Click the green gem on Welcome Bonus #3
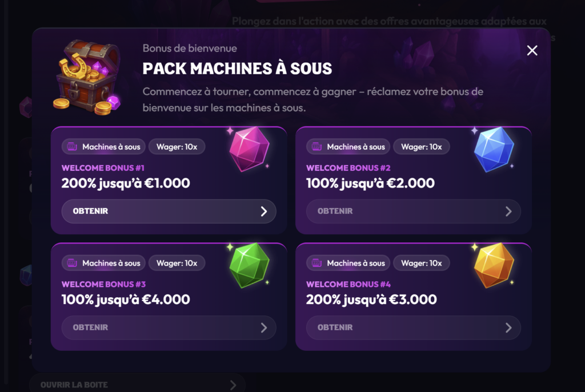Viewport: 585px width, 392px height. point(249,265)
